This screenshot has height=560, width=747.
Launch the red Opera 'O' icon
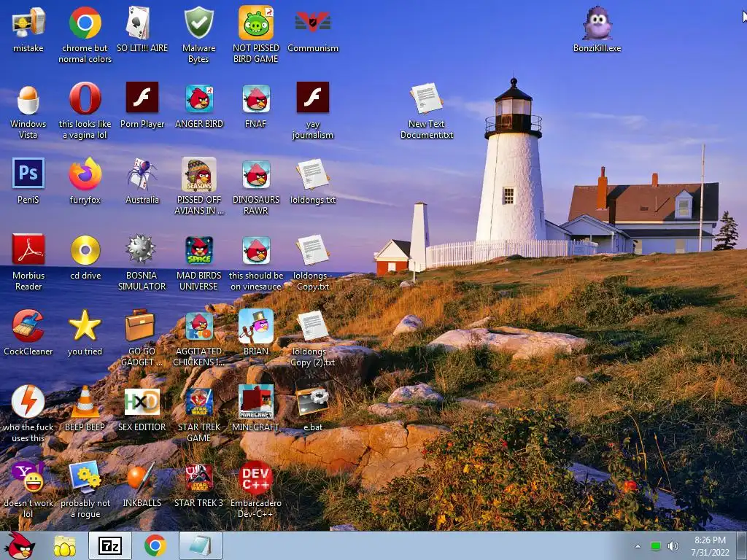click(85, 98)
